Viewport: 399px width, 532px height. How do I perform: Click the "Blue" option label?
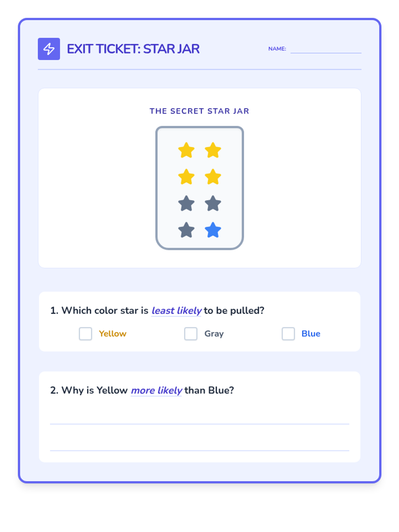click(x=311, y=333)
